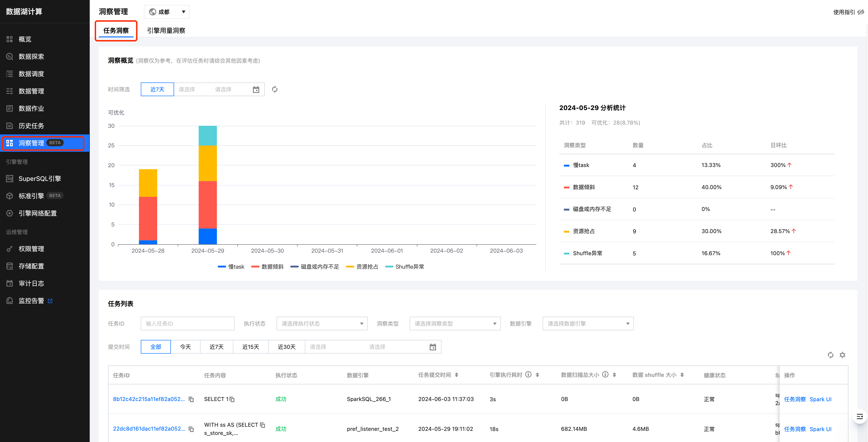Screen dimensions: 868x442
Task: Hide 使用指引 with the eye toggle
Action: [x=860, y=12]
